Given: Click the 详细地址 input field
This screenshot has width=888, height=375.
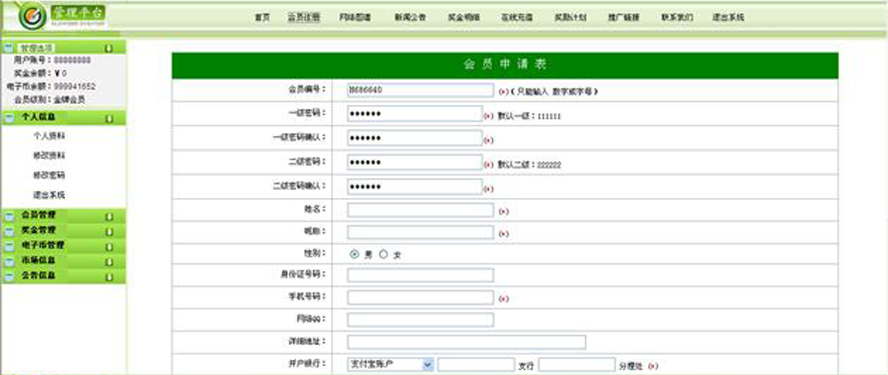Looking at the screenshot, I should coord(466,342).
